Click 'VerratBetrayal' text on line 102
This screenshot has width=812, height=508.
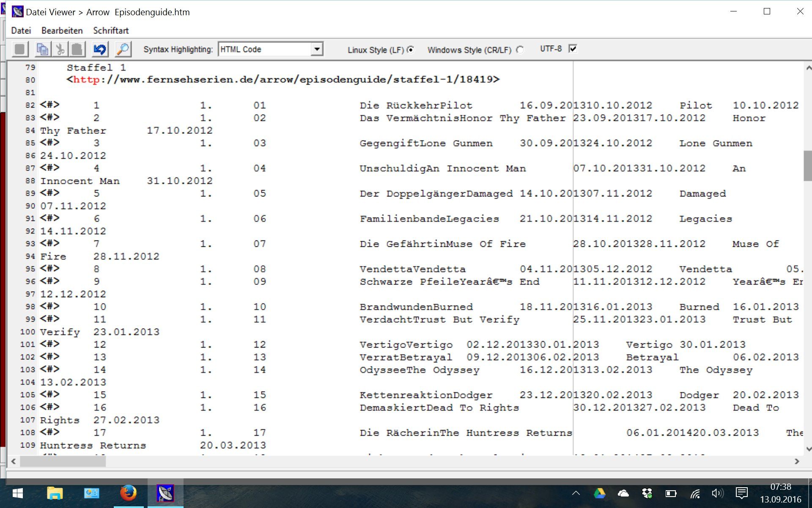[406, 357]
